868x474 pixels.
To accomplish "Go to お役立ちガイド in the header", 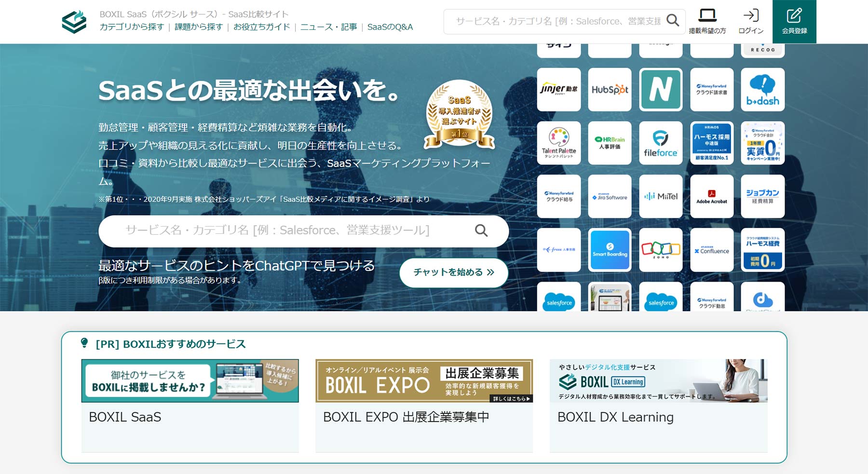I will (262, 27).
